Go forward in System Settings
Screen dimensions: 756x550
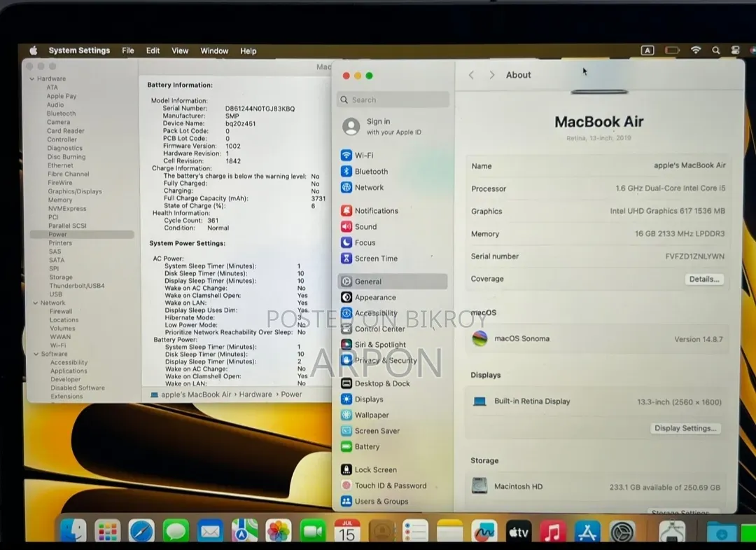tap(492, 75)
